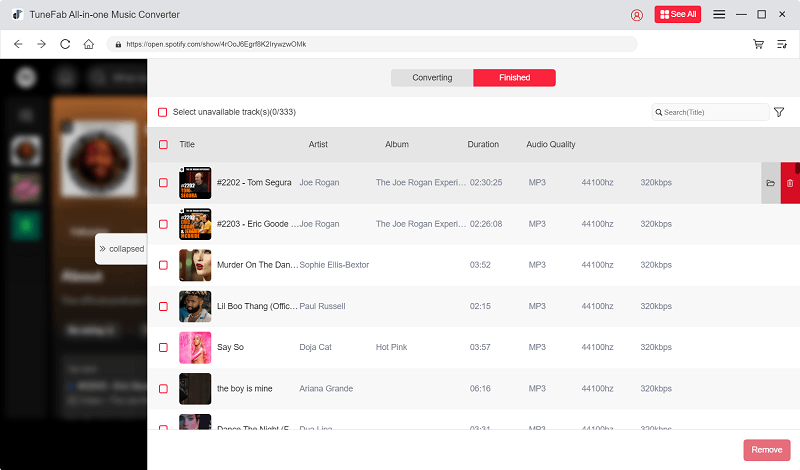Tick the checkbox for Say So
The width and height of the screenshot is (800, 470).
163,347
